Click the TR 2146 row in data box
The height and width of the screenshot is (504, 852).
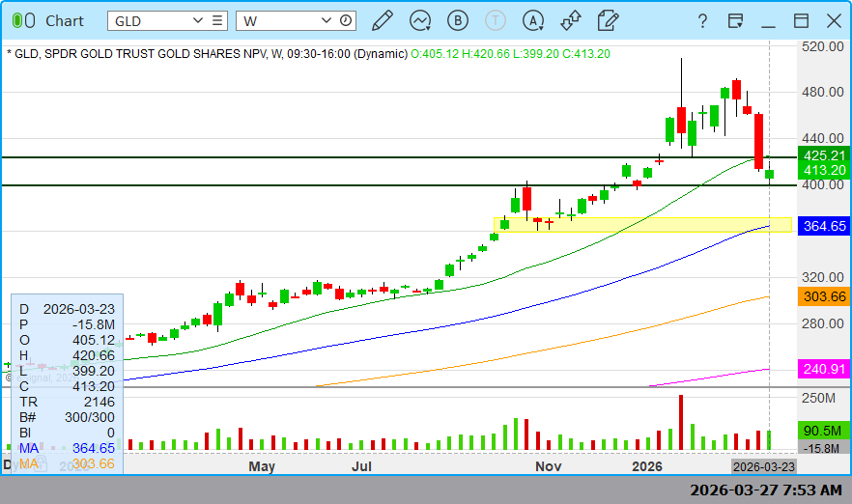click(68, 402)
